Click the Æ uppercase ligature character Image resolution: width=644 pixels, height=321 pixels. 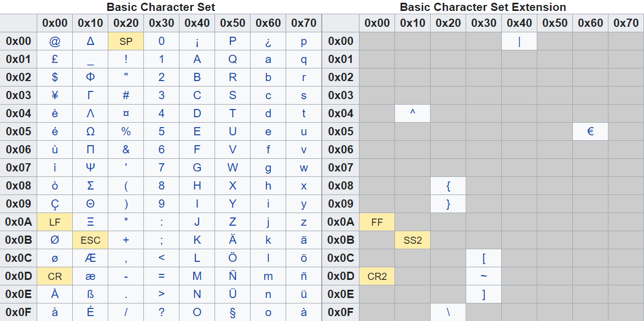click(x=90, y=258)
